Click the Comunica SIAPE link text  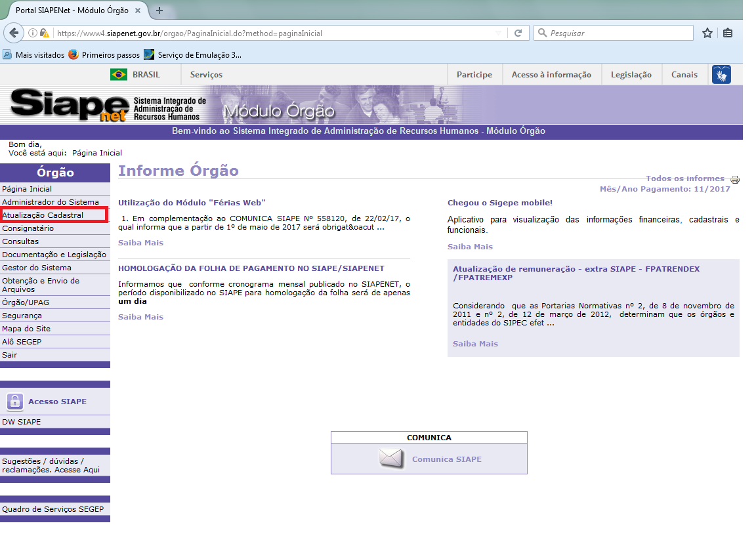(x=446, y=459)
